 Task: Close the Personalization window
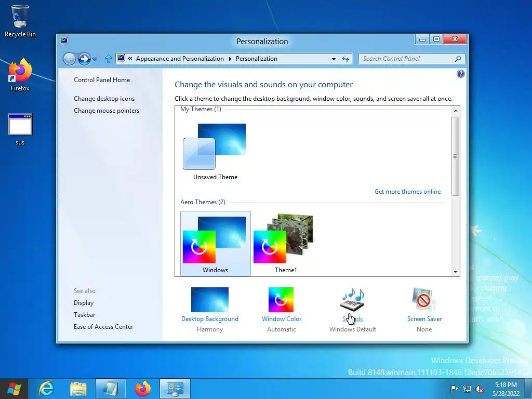coord(455,39)
